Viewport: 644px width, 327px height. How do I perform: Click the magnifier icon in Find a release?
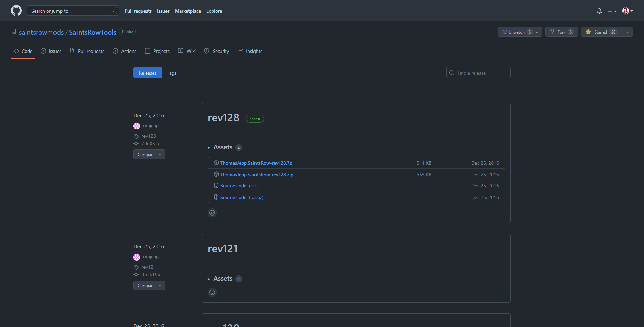pos(452,73)
